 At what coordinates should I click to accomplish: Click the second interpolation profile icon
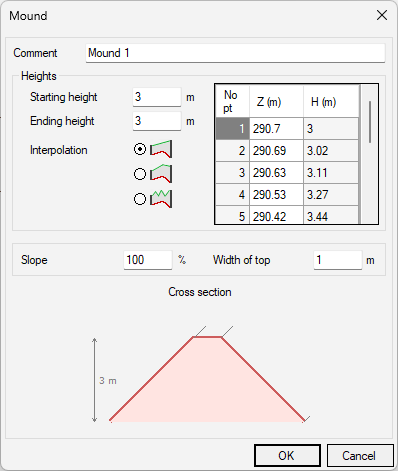pyautogui.click(x=161, y=174)
